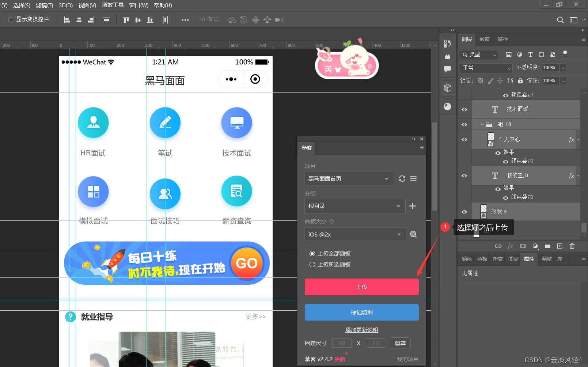Click the add layer mask icon
This screenshot has width=588, height=367.
tap(523, 246)
